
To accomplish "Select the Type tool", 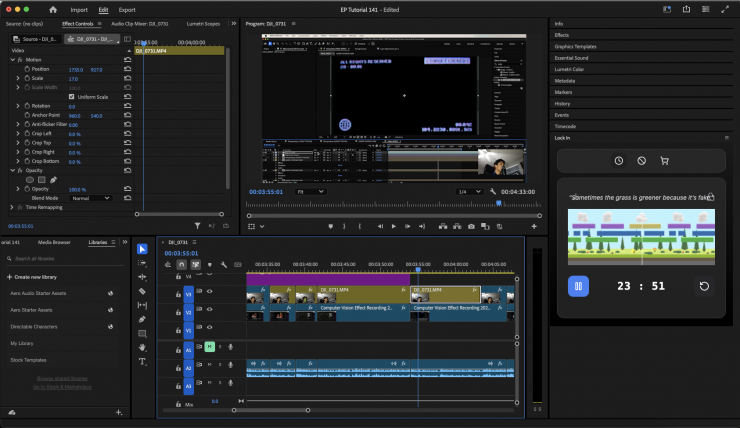I will 142,361.
